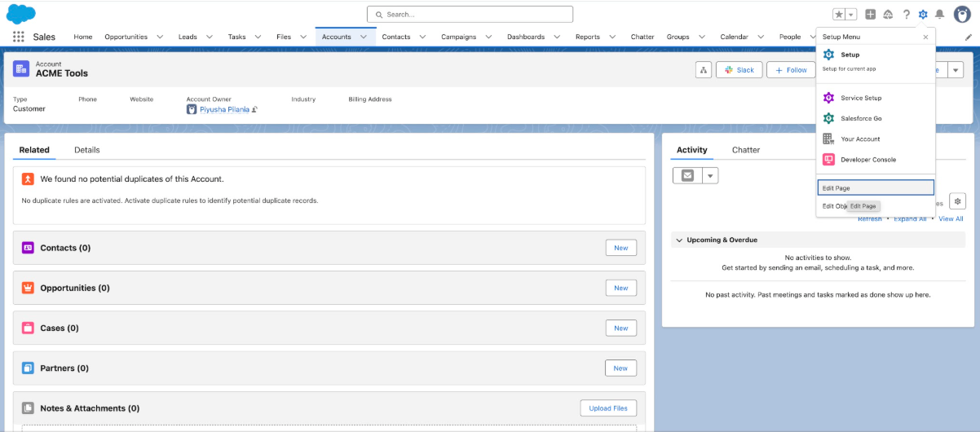Open Contacts nav dropdown chevron
The height and width of the screenshot is (432, 980).
423,37
